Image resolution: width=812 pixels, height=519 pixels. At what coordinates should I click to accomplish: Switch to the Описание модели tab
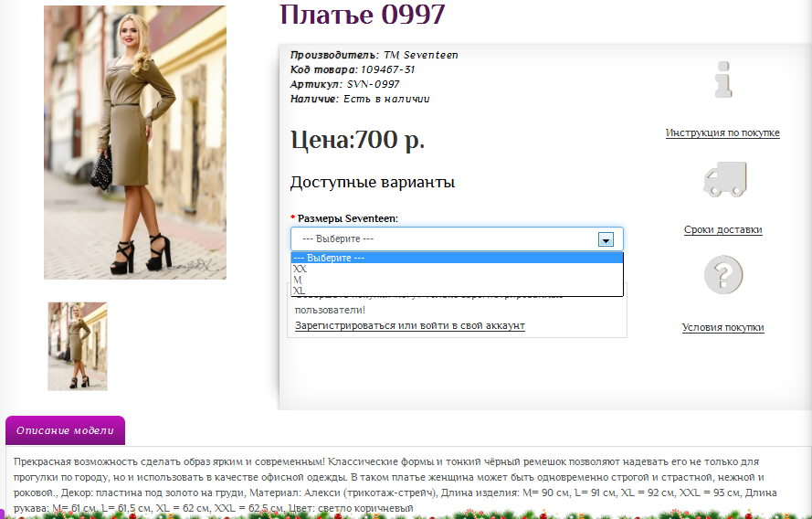click(65, 430)
